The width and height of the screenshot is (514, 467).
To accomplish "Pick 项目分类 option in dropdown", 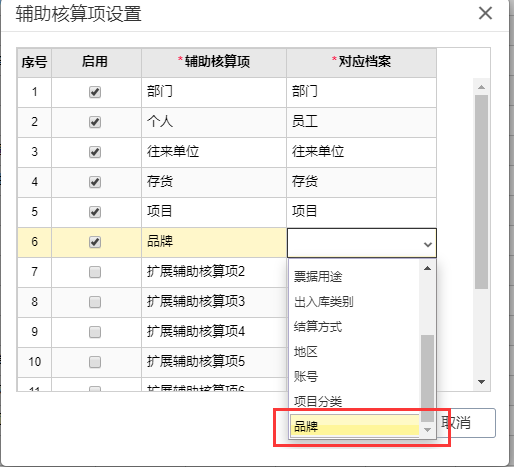I will point(355,401).
